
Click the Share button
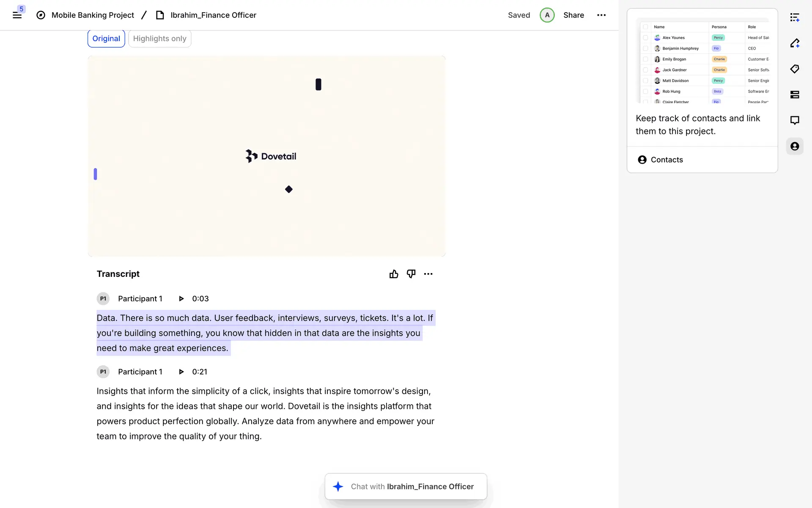point(573,15)
